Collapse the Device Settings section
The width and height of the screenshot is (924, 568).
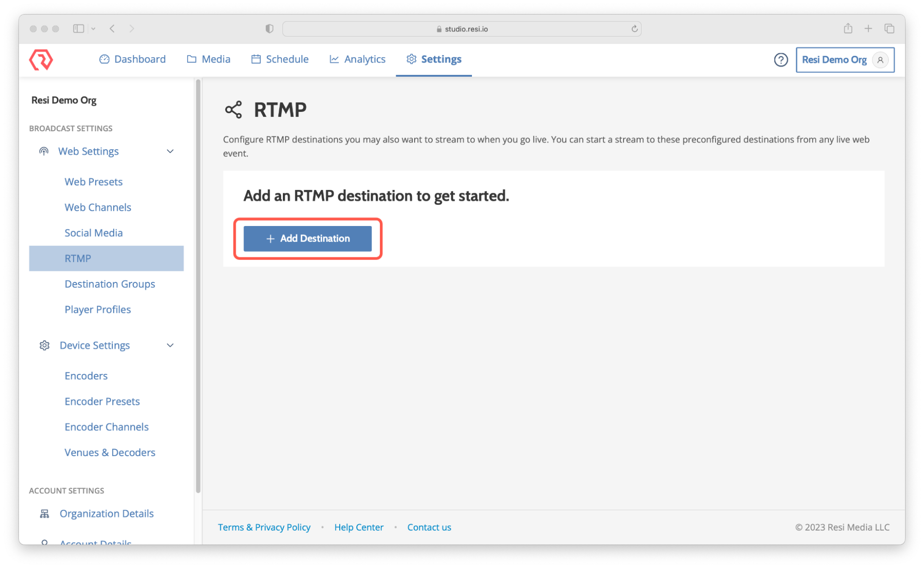(170, 345)
